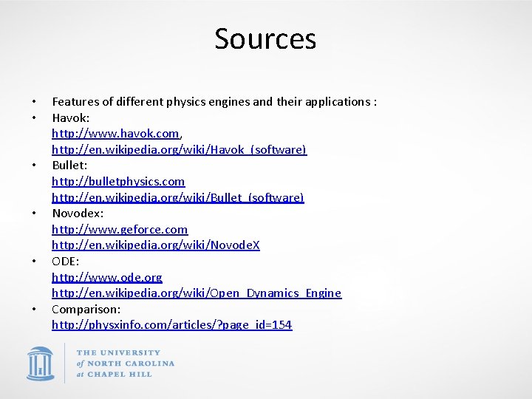
Task: Open the Open_Dynamics_Engine Wikipedia link
Action: [x=197, y=293]
